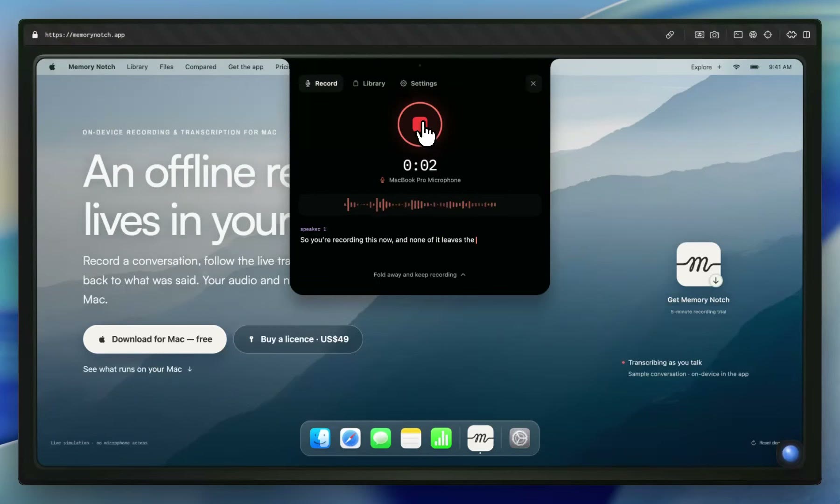Click the globe icon in the toolbar

(753, 35)
